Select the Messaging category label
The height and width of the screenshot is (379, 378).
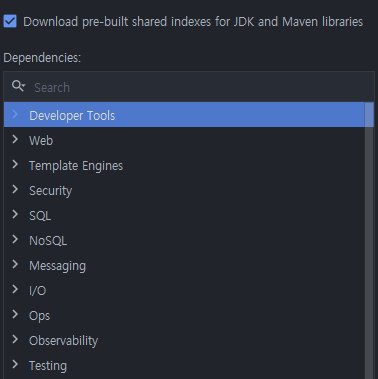pyautogui.click(x=57, y=266)
